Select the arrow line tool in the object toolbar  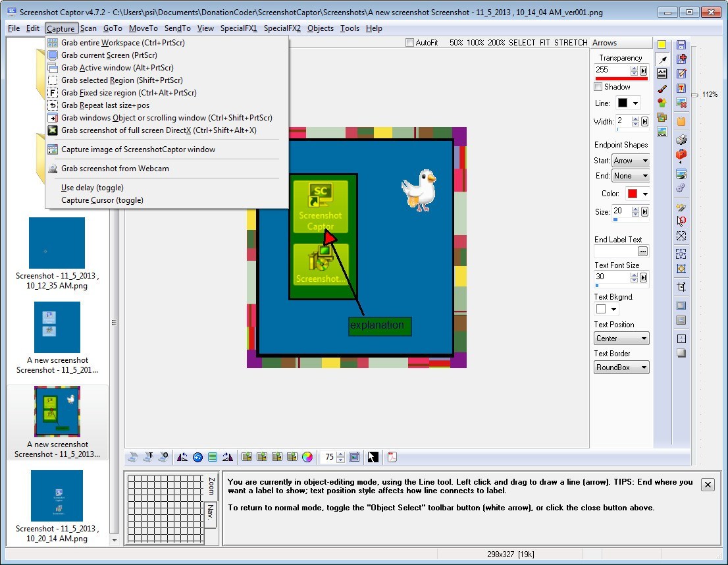[x=662, y=59]
